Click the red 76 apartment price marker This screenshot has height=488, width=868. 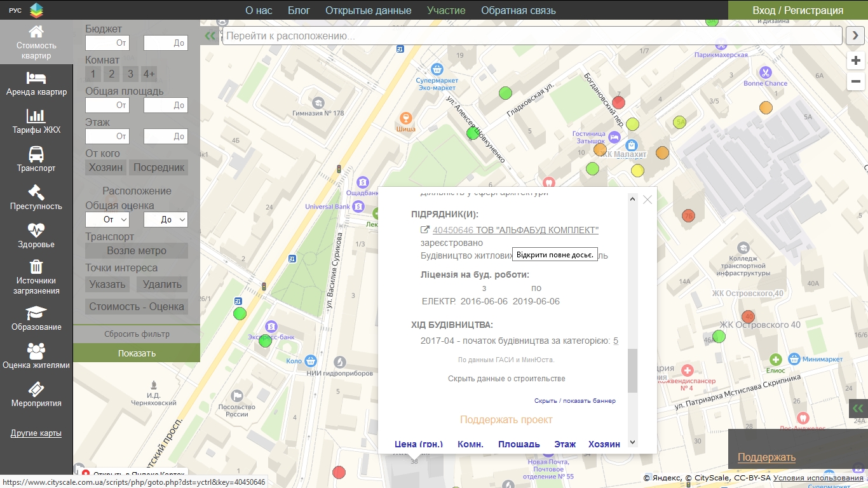[x=688, y=216]
